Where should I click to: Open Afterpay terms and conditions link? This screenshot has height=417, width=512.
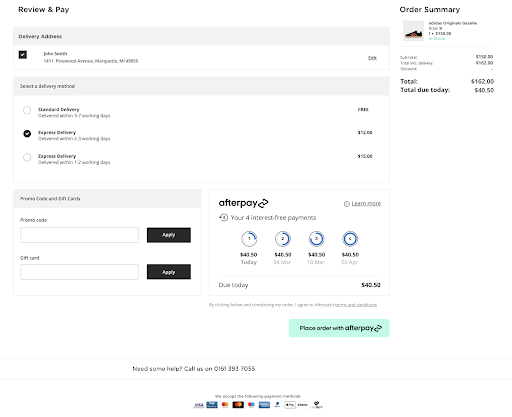click(x=356, y=305)
